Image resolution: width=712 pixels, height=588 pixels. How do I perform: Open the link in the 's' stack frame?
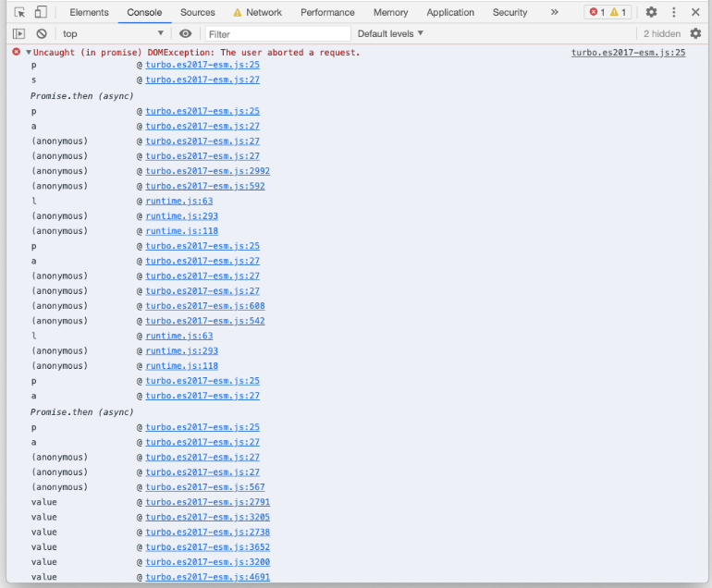click(203, 80)
